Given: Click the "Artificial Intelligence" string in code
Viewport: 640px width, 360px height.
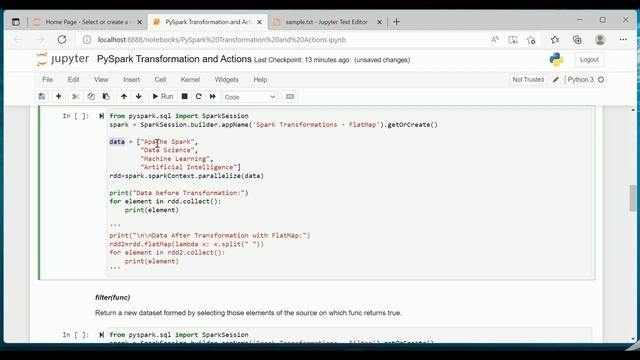Looking at the screenshot, I should (189, 167).
